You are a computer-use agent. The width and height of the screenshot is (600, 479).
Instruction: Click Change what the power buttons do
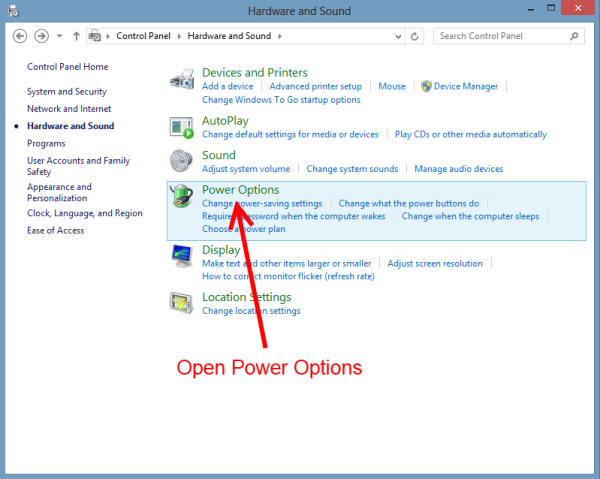point(409,204)
